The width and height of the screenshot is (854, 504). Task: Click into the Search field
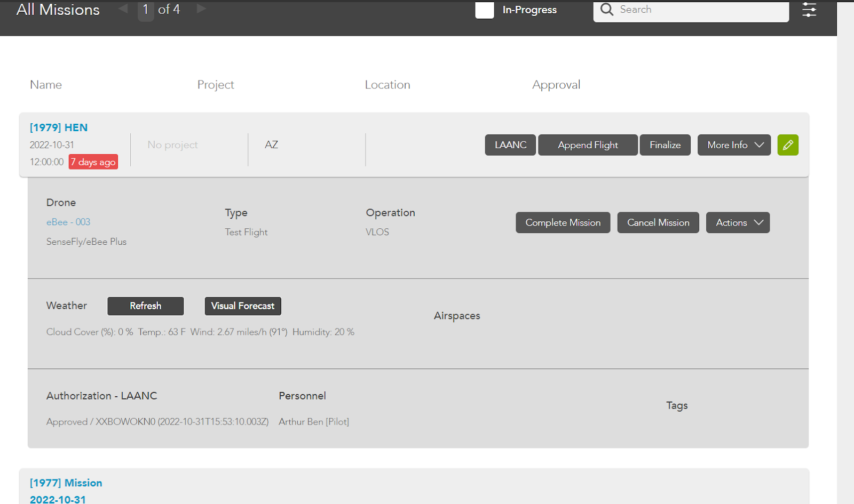(691, 10)
